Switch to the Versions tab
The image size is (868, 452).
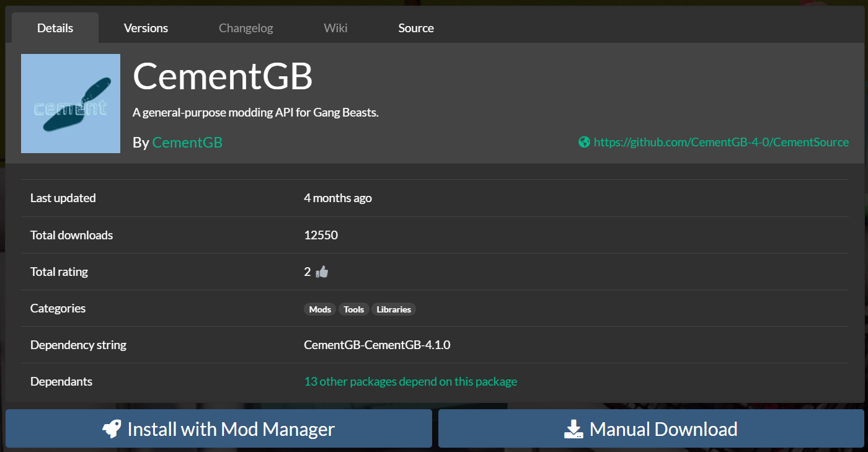point(146,28)
